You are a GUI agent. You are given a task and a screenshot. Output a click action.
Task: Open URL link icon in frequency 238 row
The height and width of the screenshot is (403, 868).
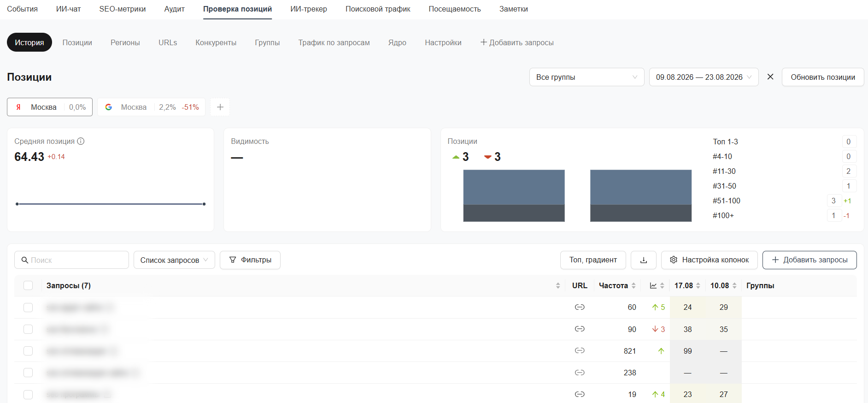point(580,372)
